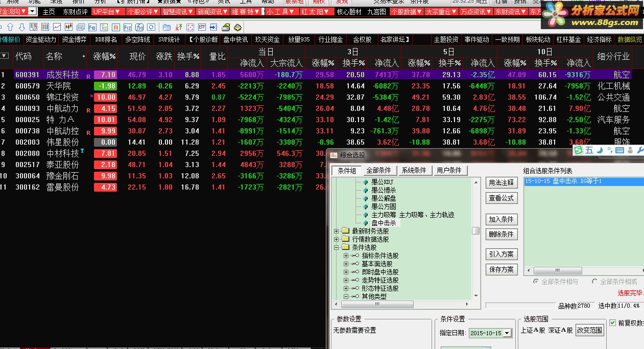Open the ETF toolbar icon
This screenshot has width=644, height=349.
202,27
